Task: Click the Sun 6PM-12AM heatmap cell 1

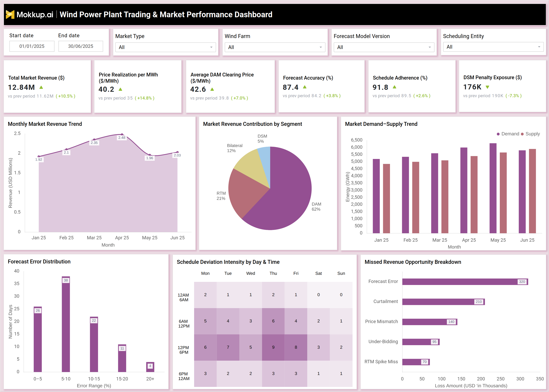Action: pos(341,374)
